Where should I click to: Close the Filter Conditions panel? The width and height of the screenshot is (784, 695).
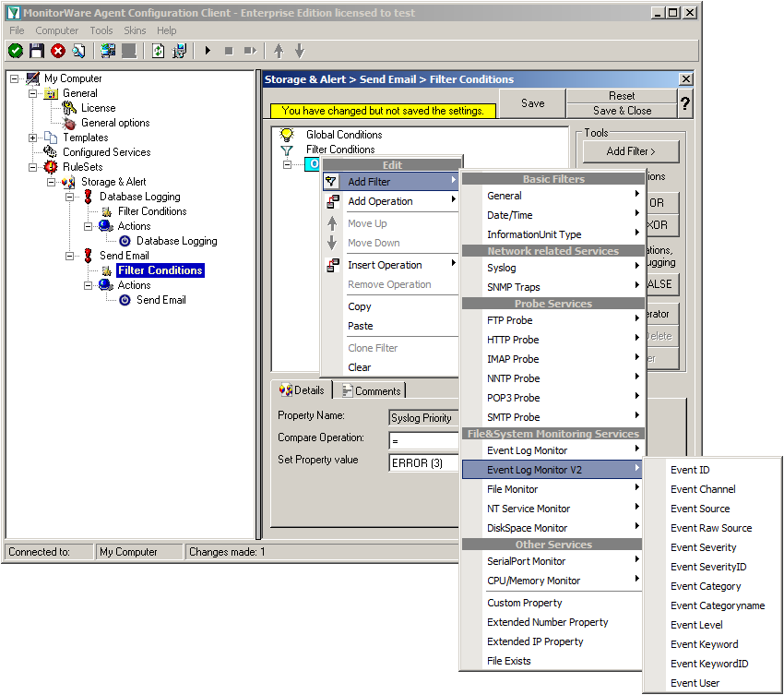(686, 79)
